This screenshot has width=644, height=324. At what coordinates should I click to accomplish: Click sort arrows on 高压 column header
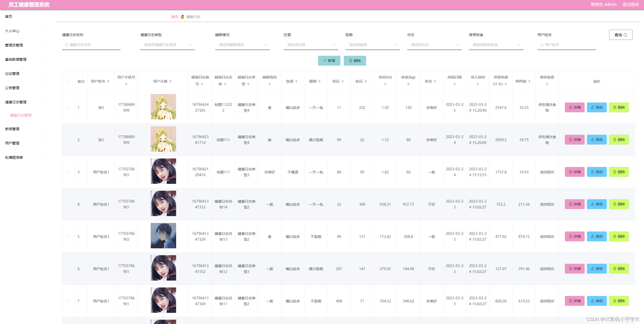click(x=343, y=81)
